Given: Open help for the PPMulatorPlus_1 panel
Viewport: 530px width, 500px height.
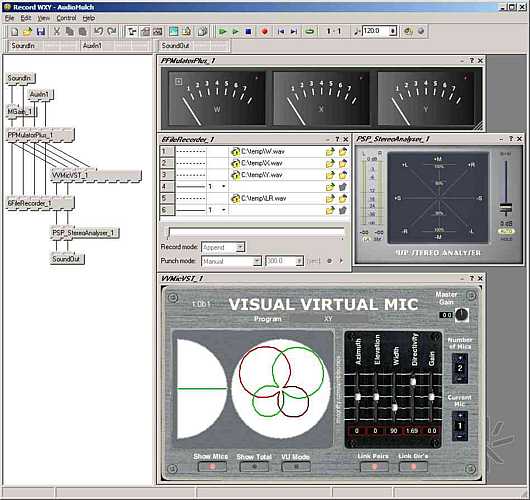Looking at the screenshot, I should tap(472, 61).
